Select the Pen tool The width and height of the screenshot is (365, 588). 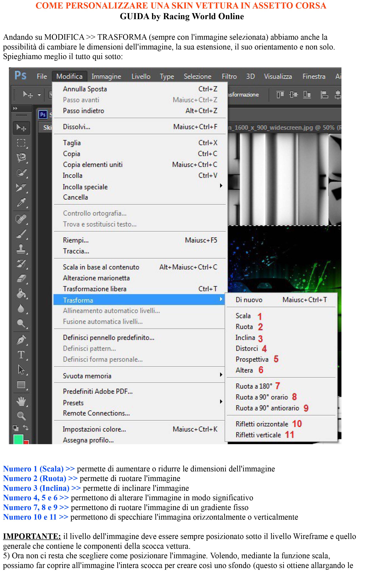(x=21, y=340)
